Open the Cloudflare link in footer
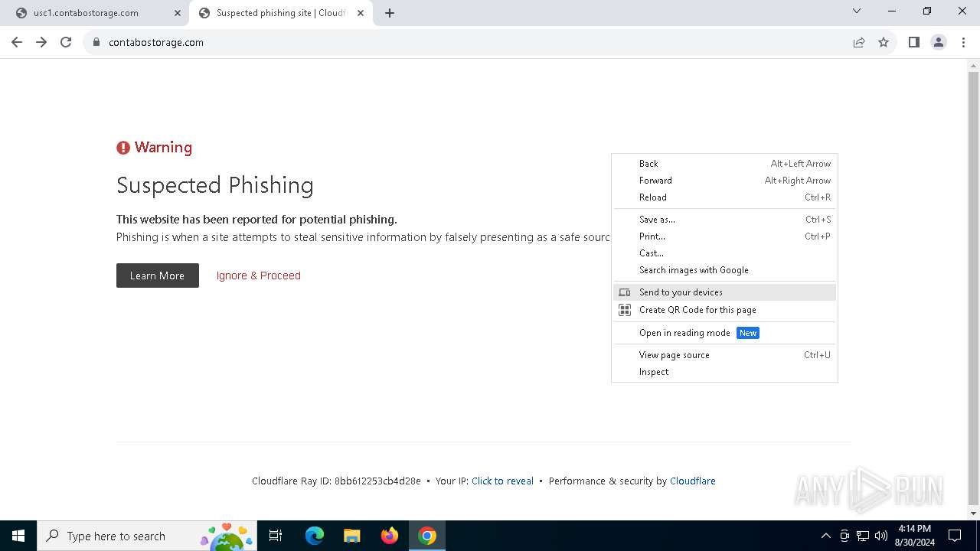Viewport: 980px width, 551px height. [693, 481]
